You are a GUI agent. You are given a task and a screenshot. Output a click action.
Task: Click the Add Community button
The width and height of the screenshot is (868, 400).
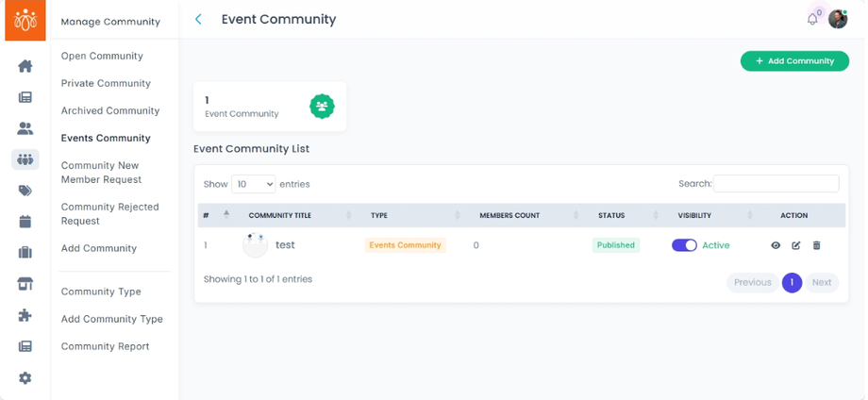pyautogui.click(x=794, y=61)
